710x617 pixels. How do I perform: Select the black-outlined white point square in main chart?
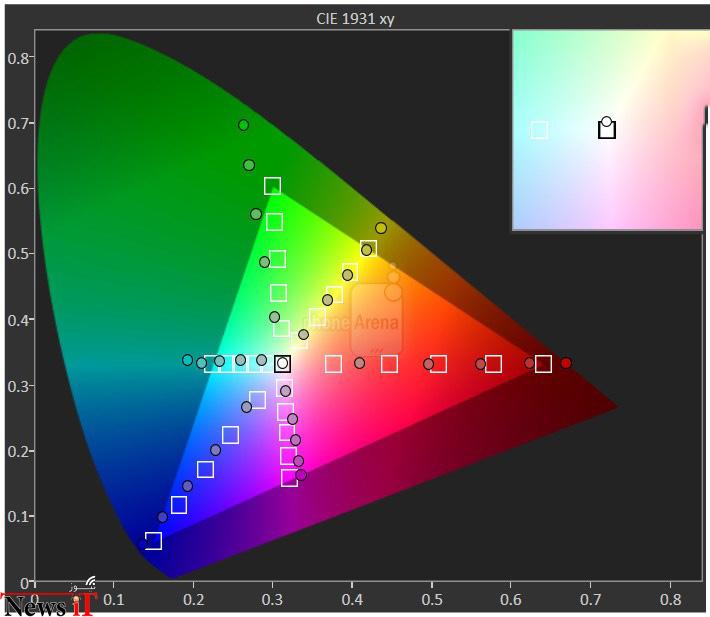(283, 364)
